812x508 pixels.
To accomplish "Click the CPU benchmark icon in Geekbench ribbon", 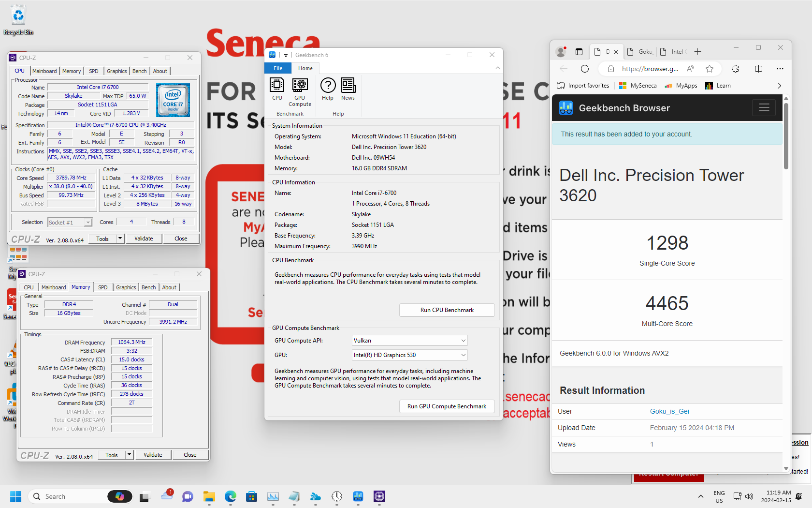I will pyautogui.click(x=277, y=89).
